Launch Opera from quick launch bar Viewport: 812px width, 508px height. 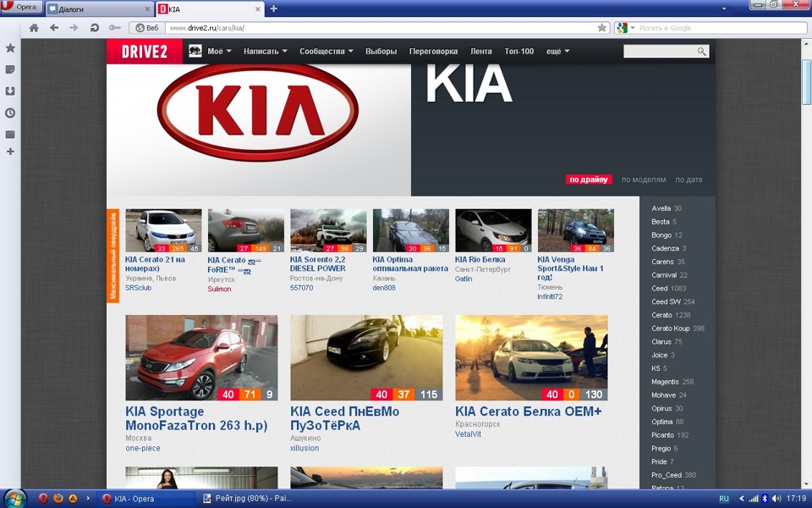pos(43,499)
